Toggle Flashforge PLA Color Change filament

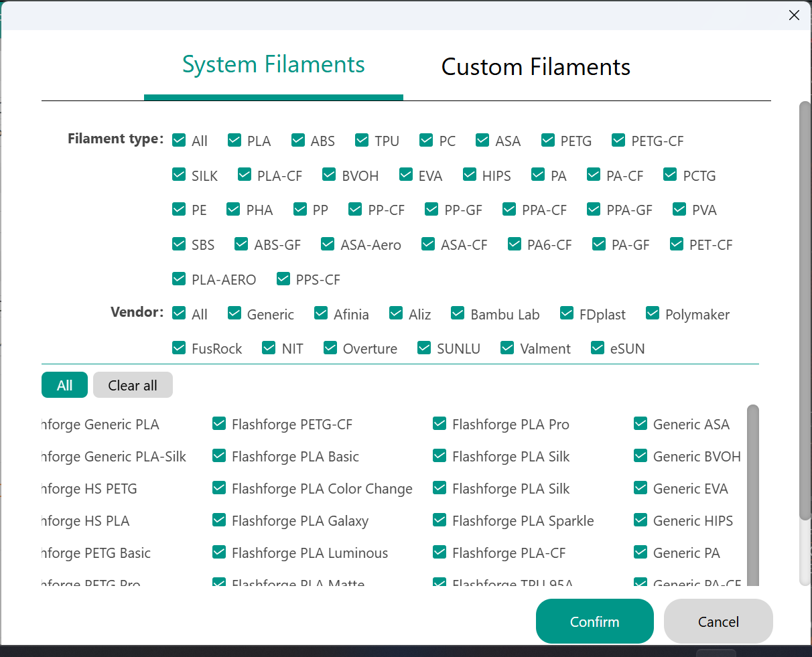click(x=219, y=488)
